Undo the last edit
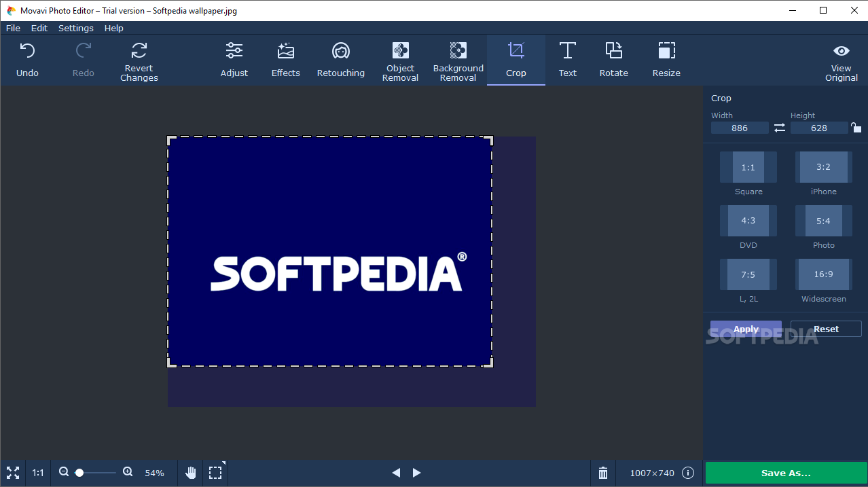The width and height of the screenshot is (868, 487). 27,60
